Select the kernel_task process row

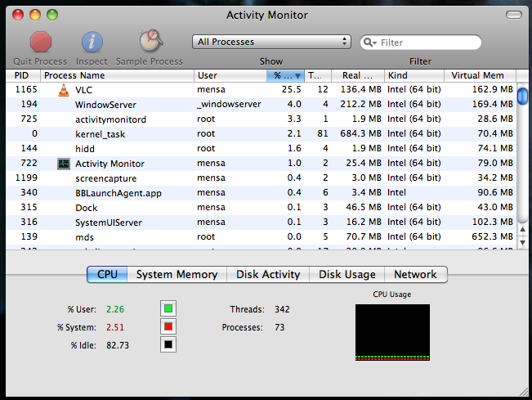pyautogui.click(x=262, y=134)
